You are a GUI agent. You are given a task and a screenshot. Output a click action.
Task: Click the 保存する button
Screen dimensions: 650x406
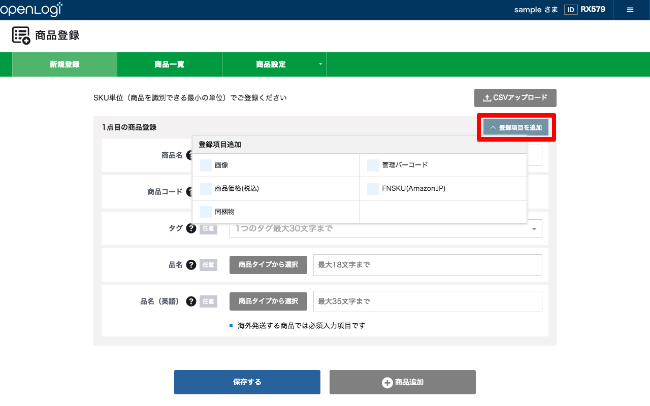pos(247,382)
